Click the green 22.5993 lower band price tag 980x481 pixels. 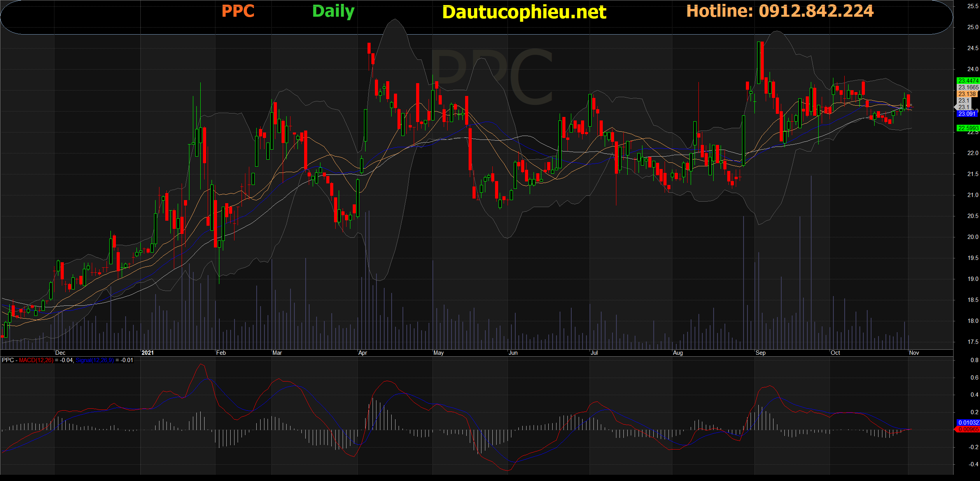968,128
